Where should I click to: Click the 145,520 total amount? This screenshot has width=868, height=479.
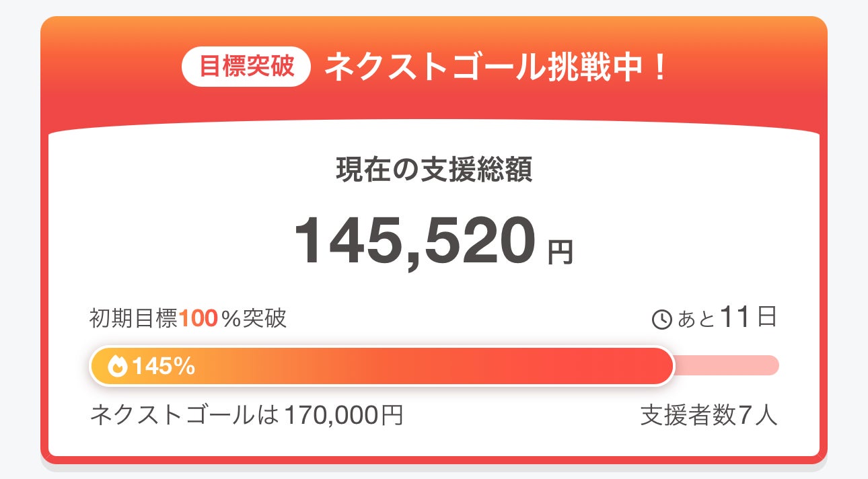(415, 241)
